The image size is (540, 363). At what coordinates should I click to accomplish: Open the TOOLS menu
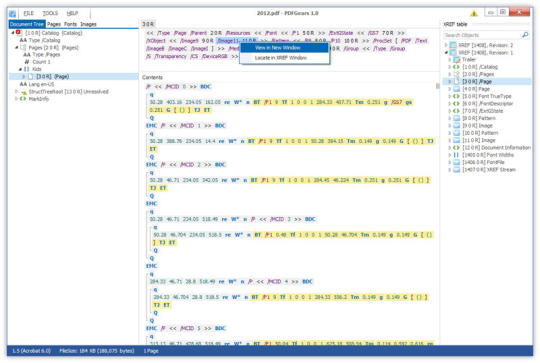click(50, 13)
